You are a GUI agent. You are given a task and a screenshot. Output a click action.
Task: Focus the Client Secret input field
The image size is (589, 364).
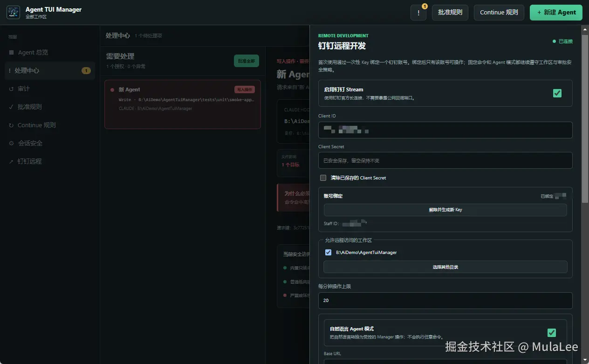pyautogui.click(x=445, y=160)
